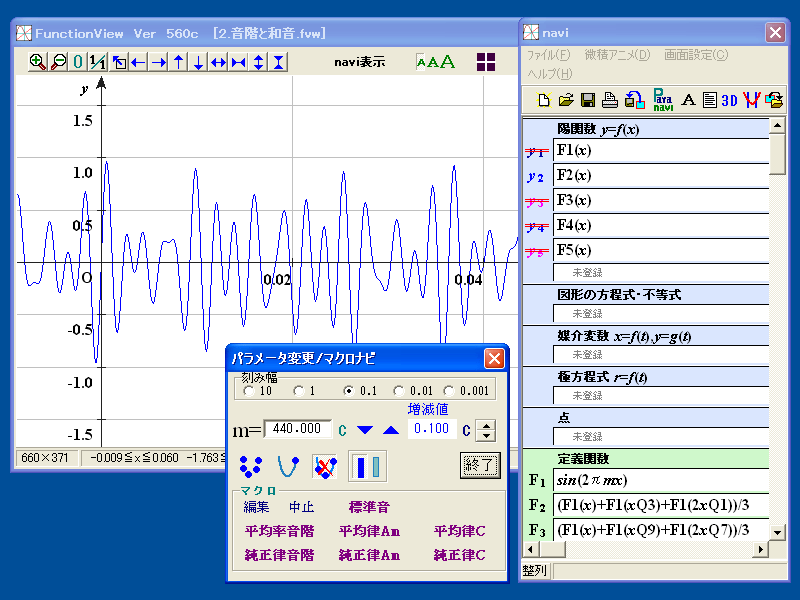Image resolution: width=800 pixels, height=600 pixels.
Task: Zoom out with magnifier minus icon
Action: click(58, 62)
